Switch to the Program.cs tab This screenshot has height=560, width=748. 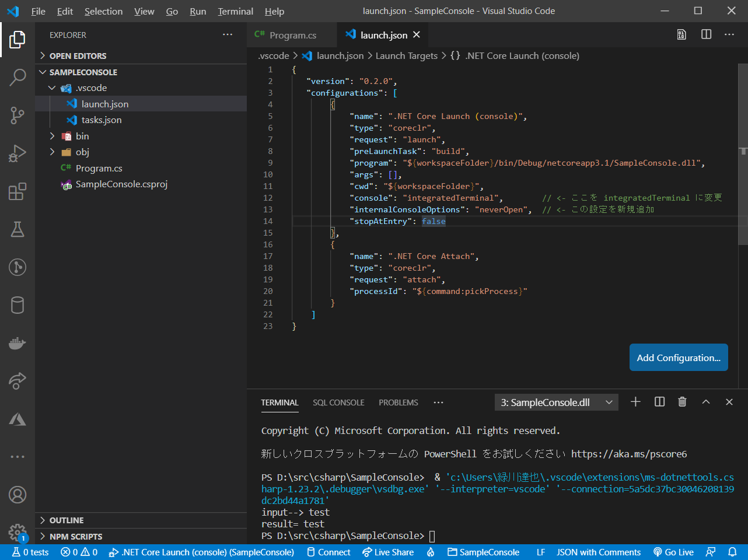click(292, 35)
